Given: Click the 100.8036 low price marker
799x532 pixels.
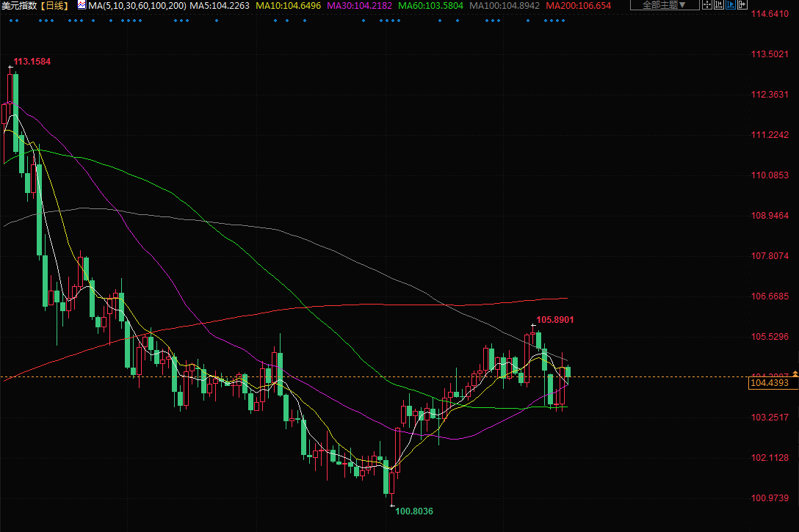Looking at the screenshot, I should 414,511.
